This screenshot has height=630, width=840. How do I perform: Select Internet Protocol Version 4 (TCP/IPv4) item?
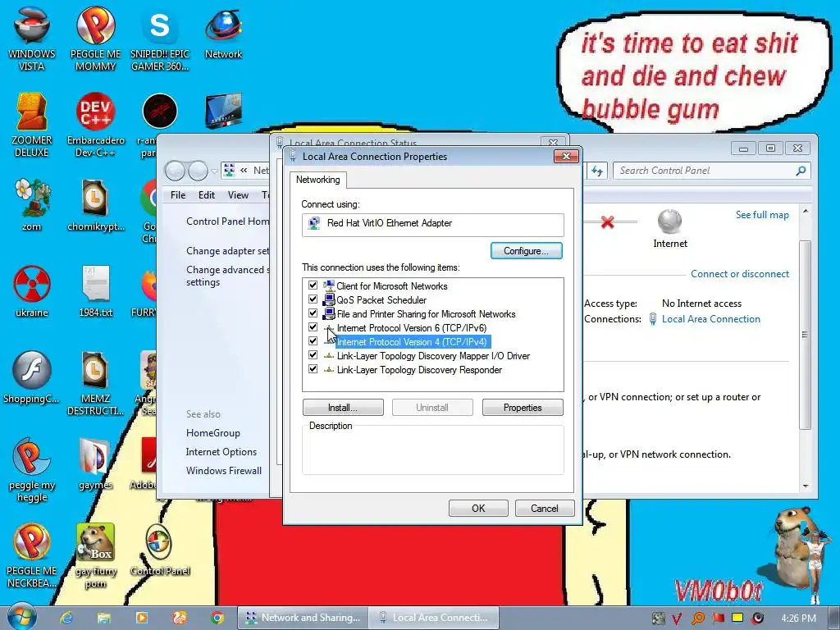(x=412, y=342)
